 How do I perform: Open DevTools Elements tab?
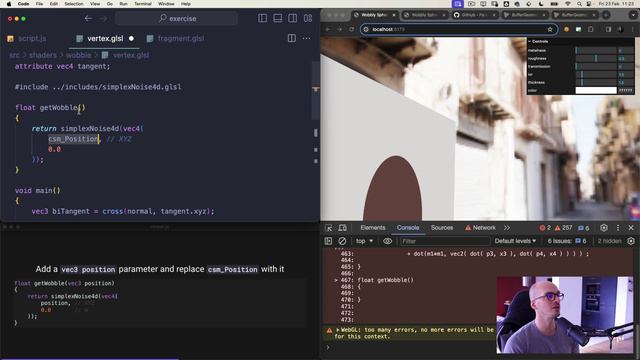point(373,228)
